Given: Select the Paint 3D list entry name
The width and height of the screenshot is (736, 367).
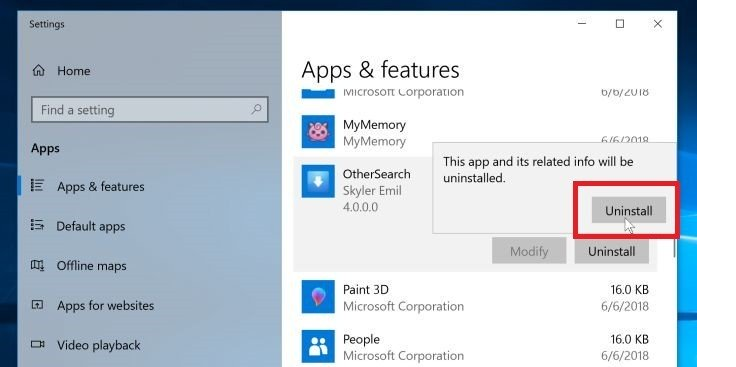Looking at the screenshot, I should tap(366, 290).
